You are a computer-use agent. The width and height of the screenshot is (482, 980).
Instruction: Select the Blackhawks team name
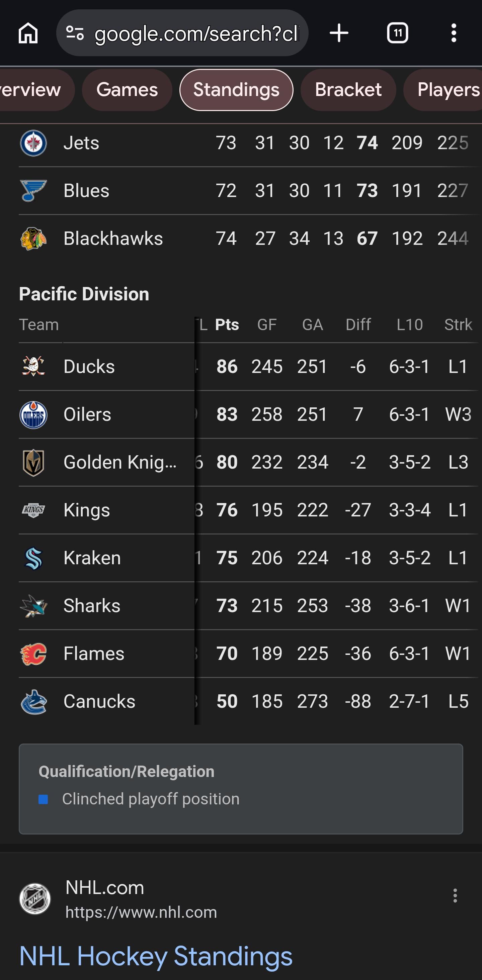[x=113, y=238]
